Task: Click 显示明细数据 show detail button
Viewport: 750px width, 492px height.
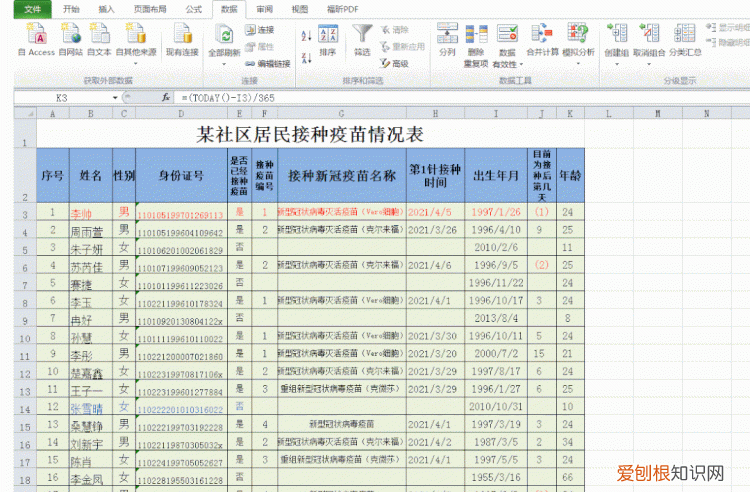Action: (x=728, y=28)
